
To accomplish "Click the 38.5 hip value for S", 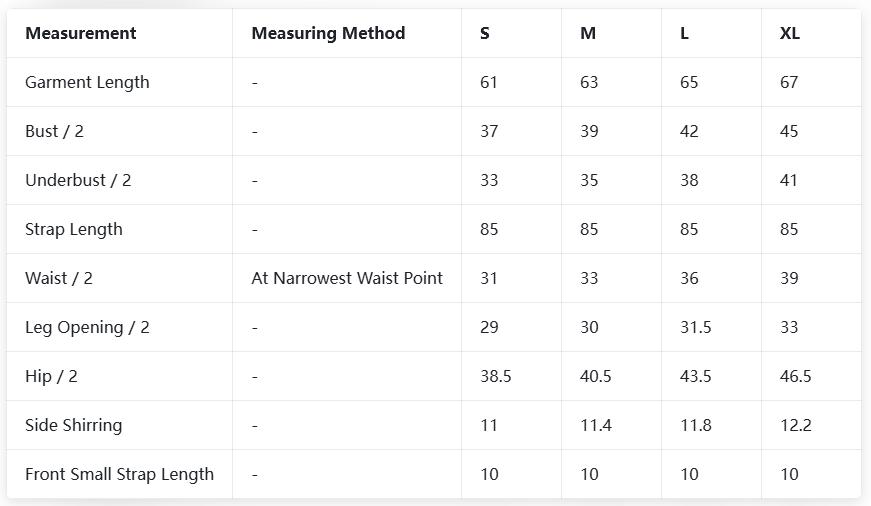I will [495, 376].
